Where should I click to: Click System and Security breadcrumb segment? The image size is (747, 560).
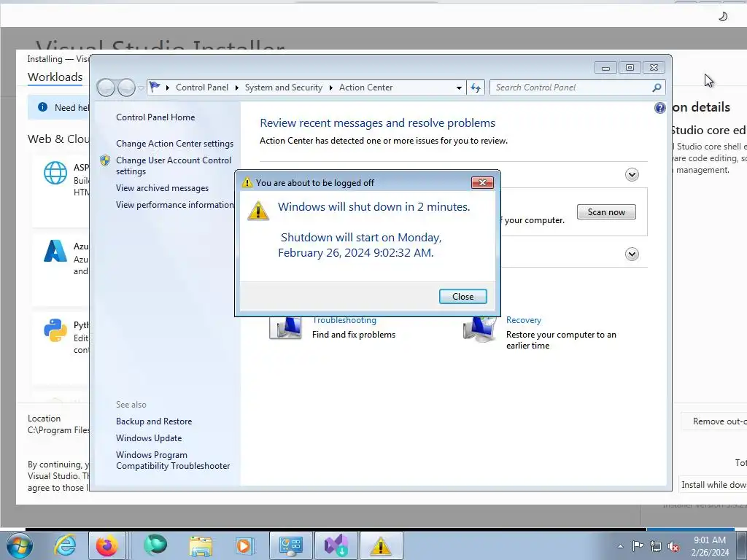click(284, 87)
